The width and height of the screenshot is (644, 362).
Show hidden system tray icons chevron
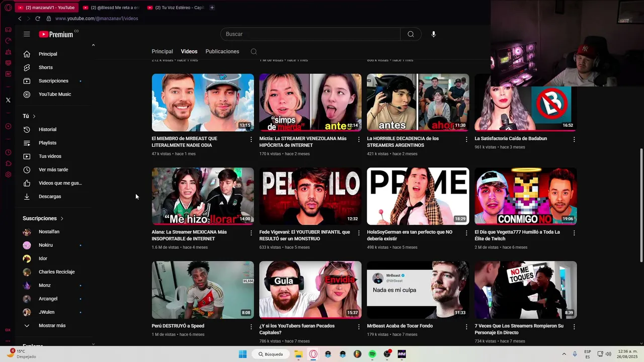pyautogui.click(x=563, y=354)
